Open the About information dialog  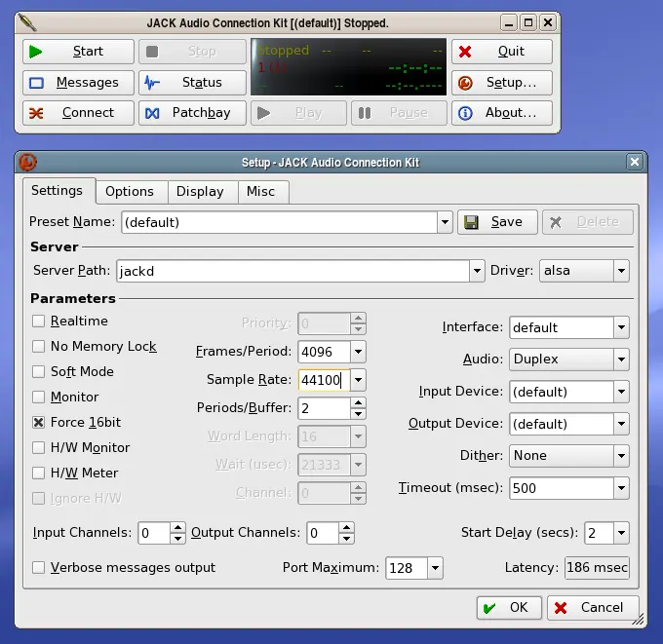[501, 113]
